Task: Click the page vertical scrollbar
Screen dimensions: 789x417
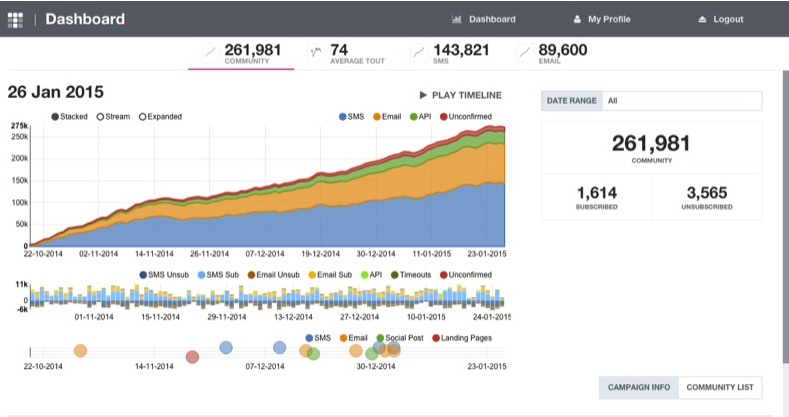Action: tap(785, 216)
